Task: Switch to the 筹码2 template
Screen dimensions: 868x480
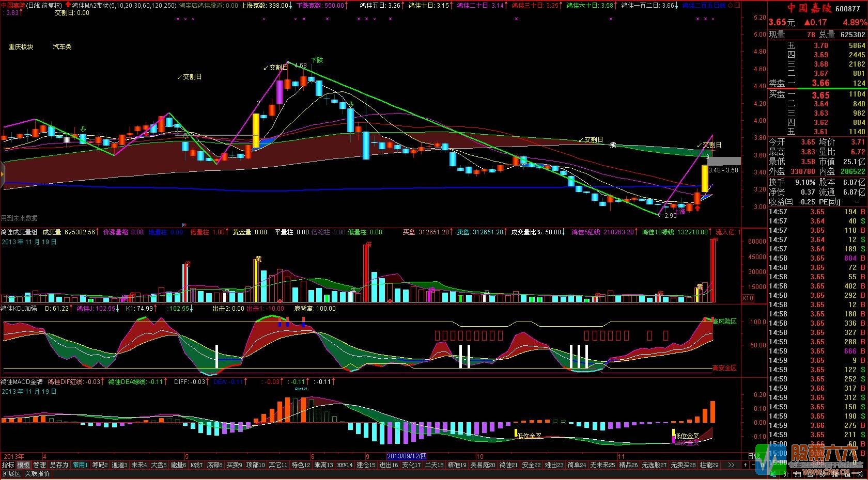Action: pyautogui.click(x=100, y=465)
